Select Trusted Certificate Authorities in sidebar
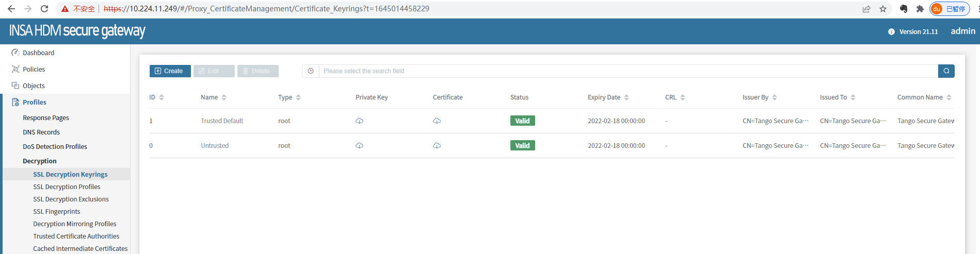980x254 pixels. click(76, 236)
